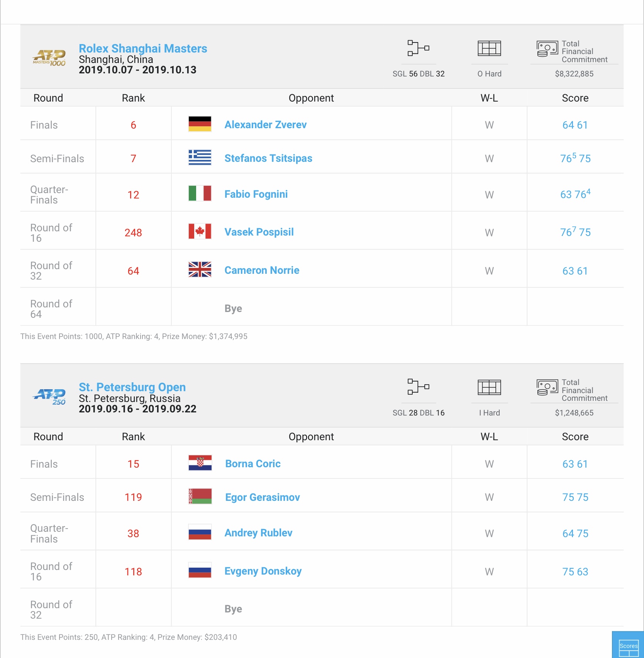Click the Shanghai Masters court surface icon
The height and width of the screenshot is (658, 644).
coord(489,48)
